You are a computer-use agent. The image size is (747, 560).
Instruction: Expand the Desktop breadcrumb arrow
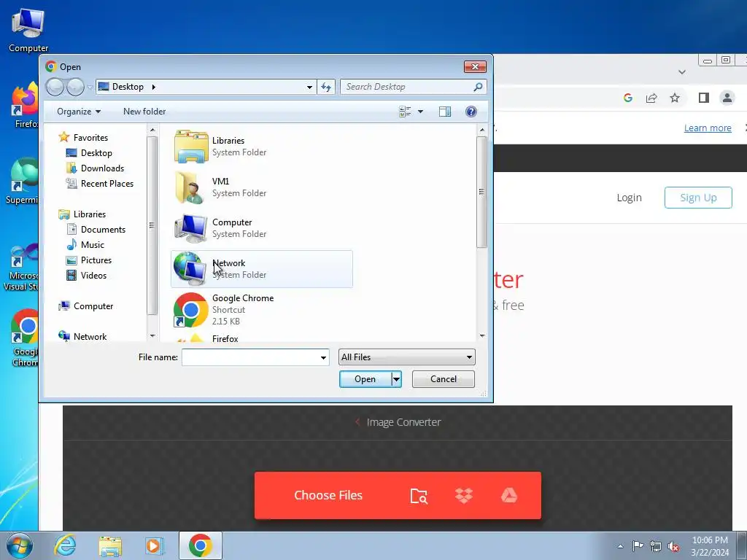(153, 87)
